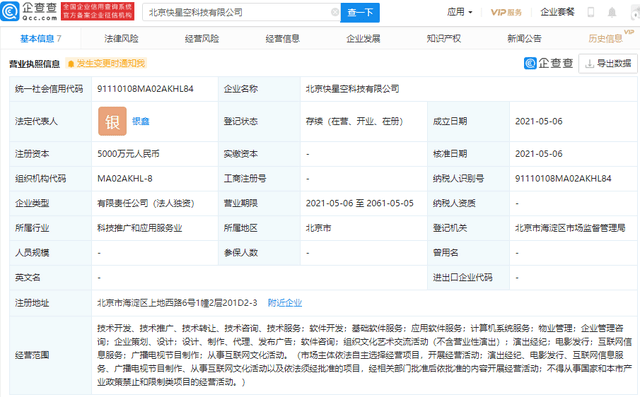Click industry 科技推广和应用服务业
640x397 pixels.
coord(140,228)
